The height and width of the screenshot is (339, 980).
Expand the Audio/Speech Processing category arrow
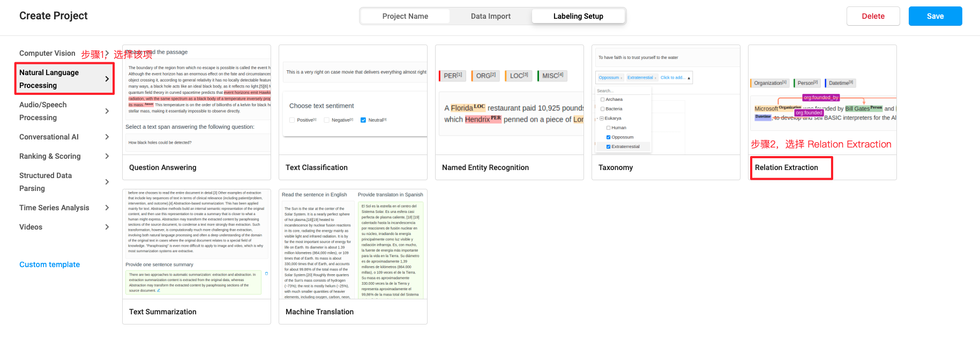click(107, 111)
